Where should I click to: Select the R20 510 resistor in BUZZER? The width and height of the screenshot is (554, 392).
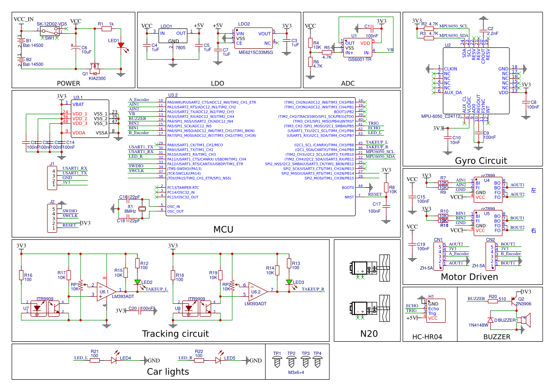coord(492,301)
